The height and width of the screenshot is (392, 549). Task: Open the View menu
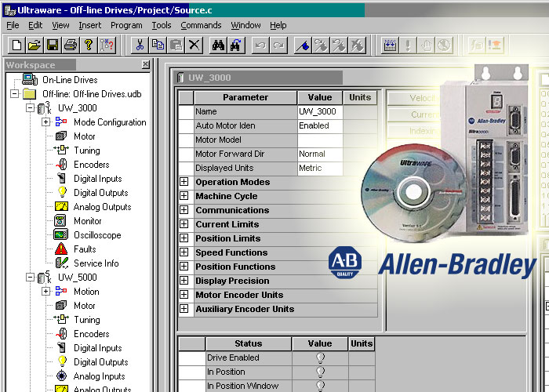[60, 25]
